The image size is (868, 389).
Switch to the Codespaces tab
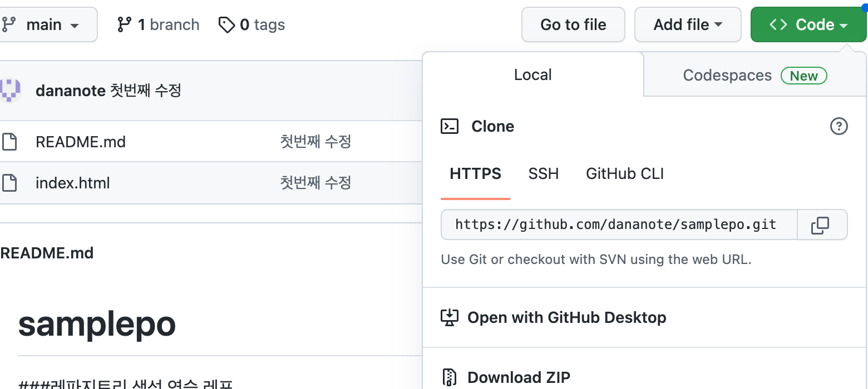click(755, 76)
